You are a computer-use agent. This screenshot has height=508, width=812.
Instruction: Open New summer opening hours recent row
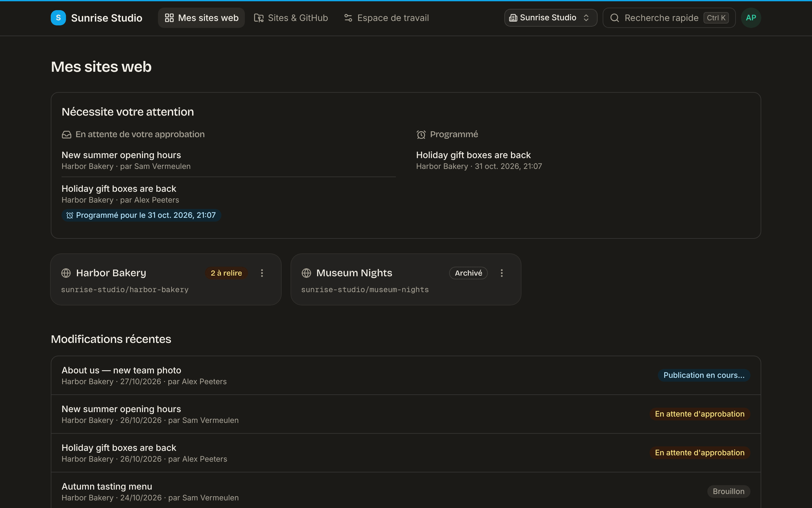pyautogui.click(x=406, y=414)
